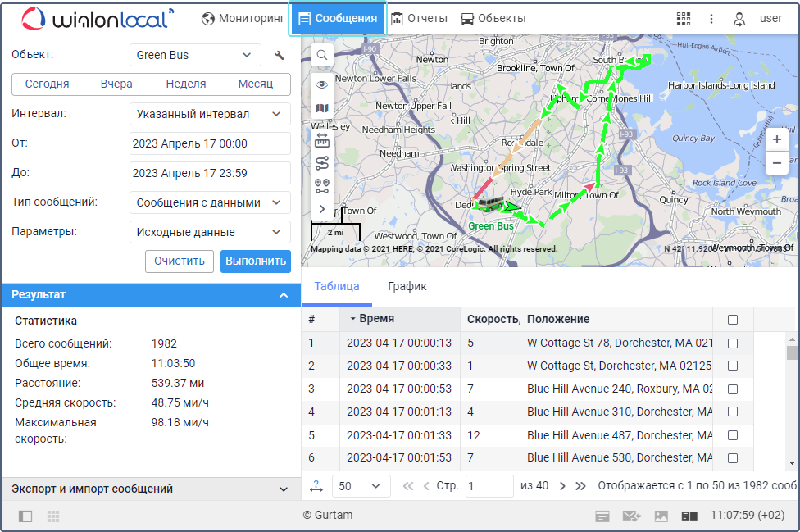Viewport: 800px width, 532px height.
Task: Click the wrench icon next to Green Bus
Action: (279, 56)
